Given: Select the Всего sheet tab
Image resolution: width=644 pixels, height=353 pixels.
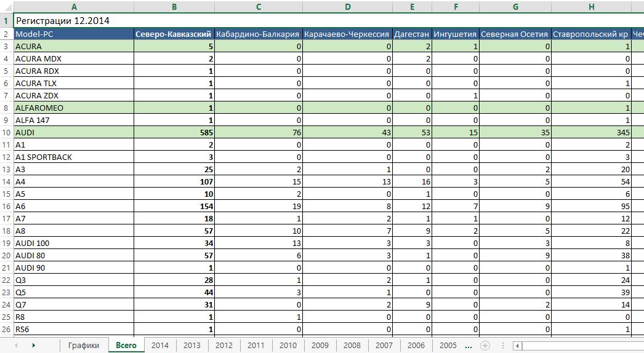Looking at the screenshot, I should tap(126, 346).
